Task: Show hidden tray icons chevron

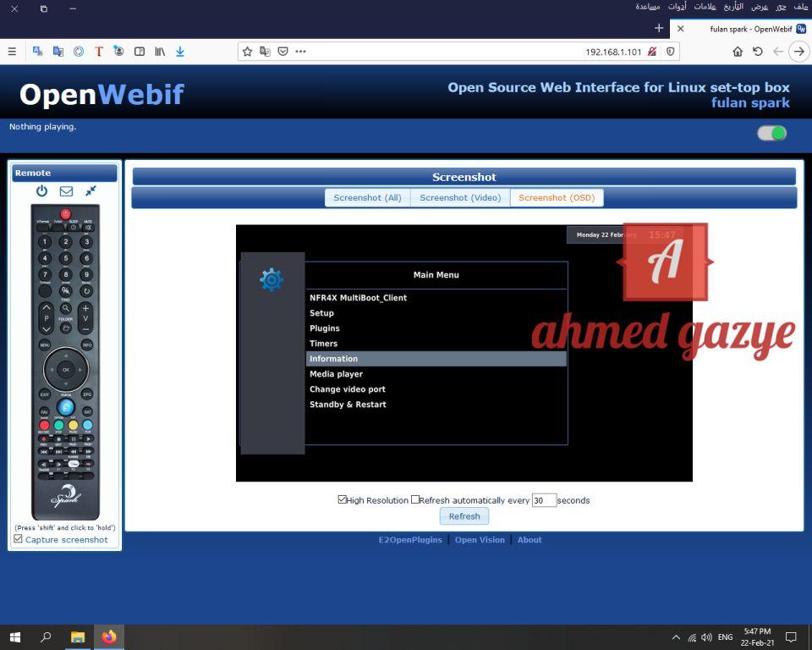Action: coord(676,637)
